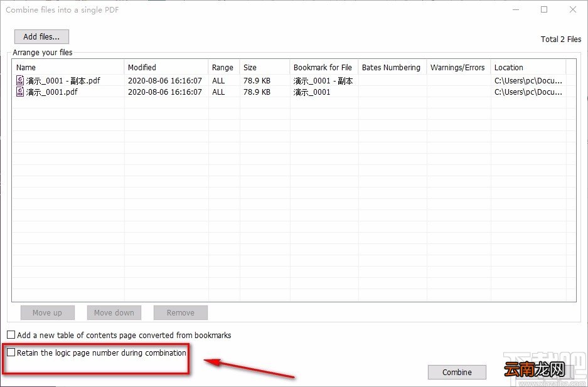The width and height of the screenshot is (588, 387).
Task: Sort by the Modified column header
Action: (x=166, y=68)
